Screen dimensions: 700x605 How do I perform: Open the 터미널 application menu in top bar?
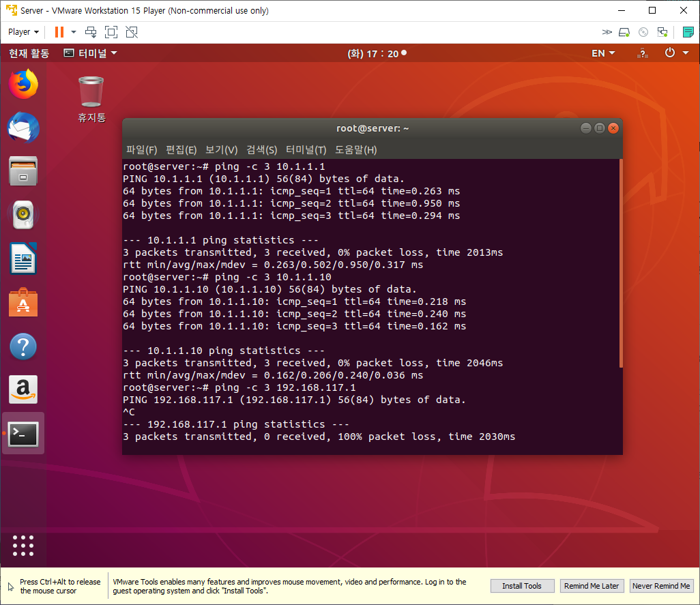point(91,53)
